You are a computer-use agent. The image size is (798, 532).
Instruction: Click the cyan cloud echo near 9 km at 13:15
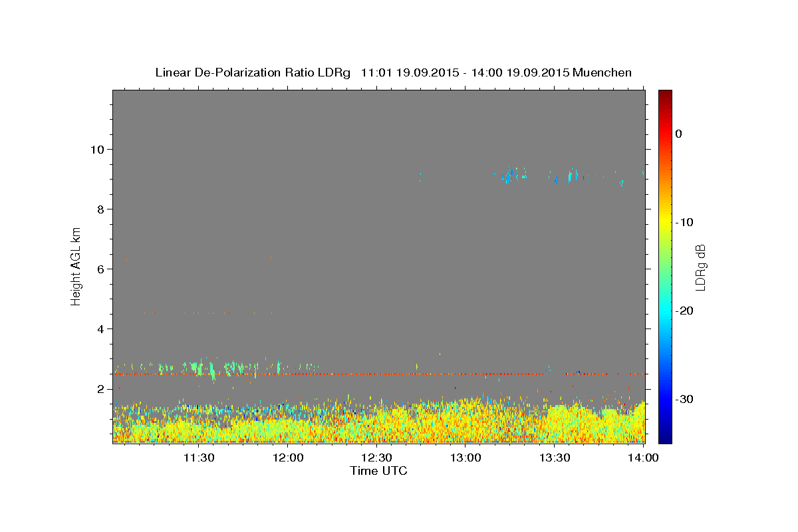click(509, 176)
